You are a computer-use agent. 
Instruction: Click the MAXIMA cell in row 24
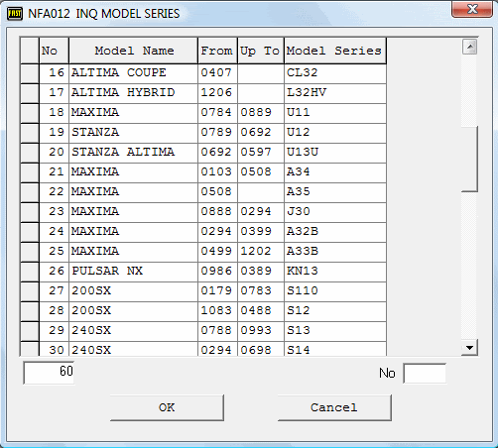click(x=133, y=232)
